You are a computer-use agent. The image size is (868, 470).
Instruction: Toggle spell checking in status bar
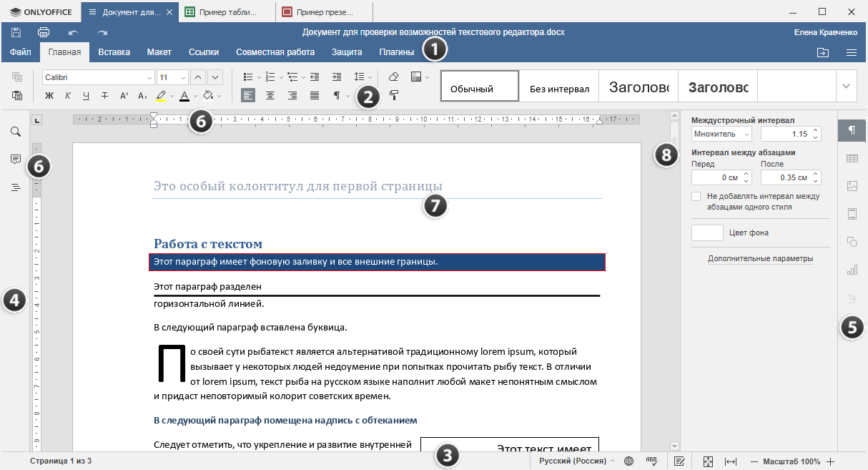pos(651,461)
